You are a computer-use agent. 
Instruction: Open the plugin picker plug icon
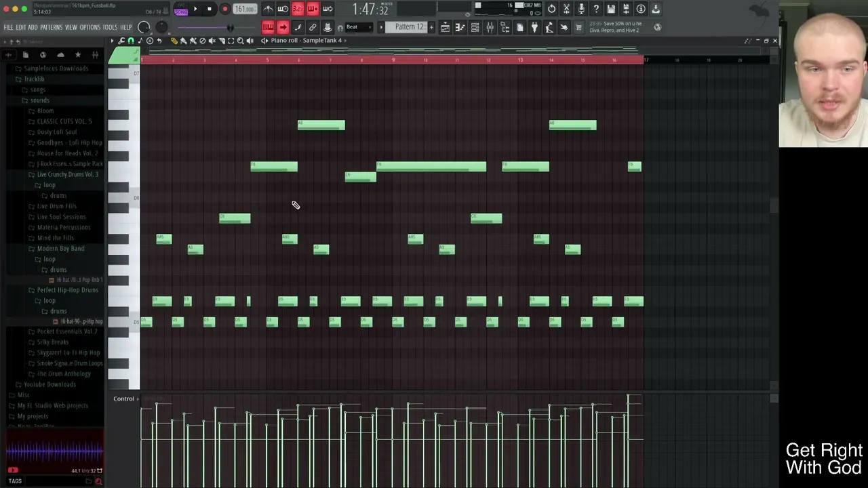pyautogui.click(x=534, y=27)
